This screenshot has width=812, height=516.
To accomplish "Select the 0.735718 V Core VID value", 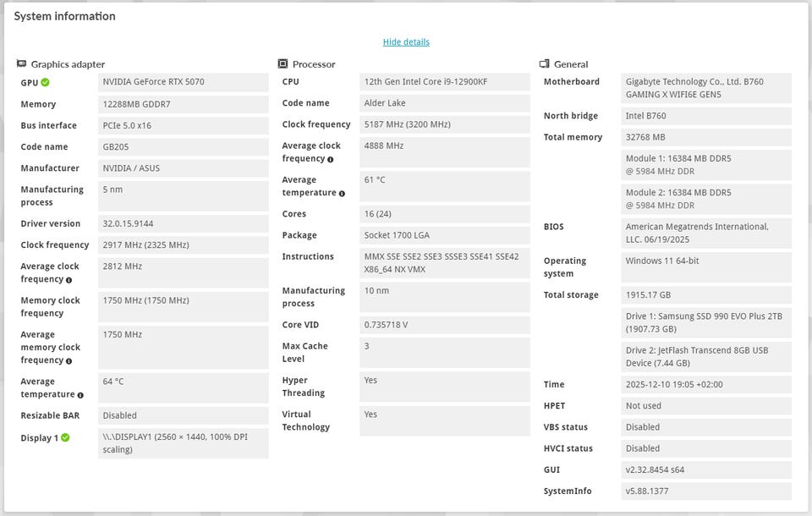I will (445, 325).
